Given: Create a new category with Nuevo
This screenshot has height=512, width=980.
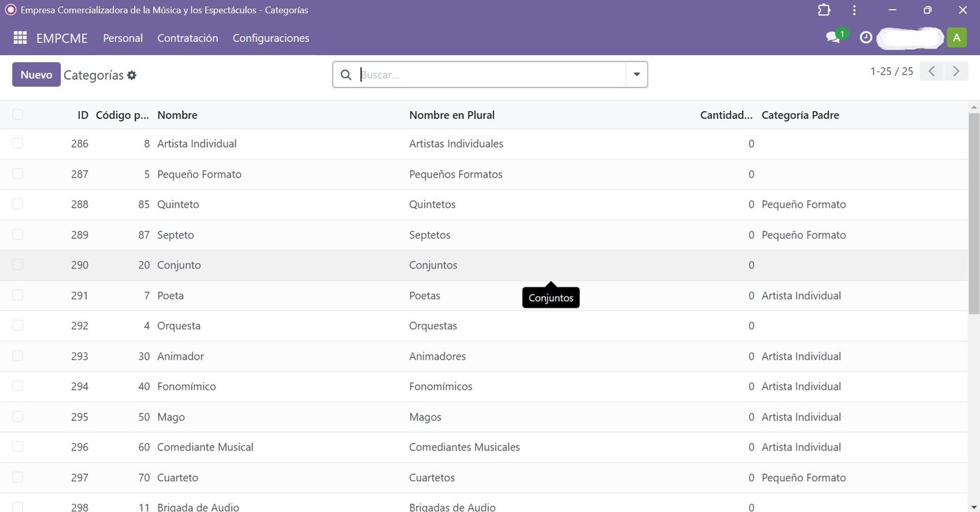Looking at the screenshot, I should (36, 75).
